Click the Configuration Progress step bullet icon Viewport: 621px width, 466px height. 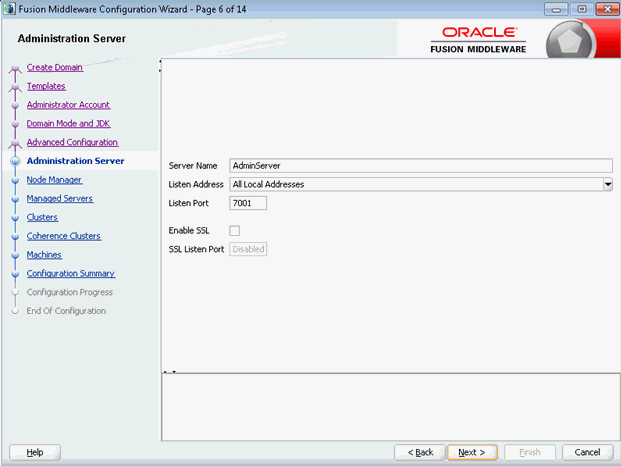[x=15, y=293]
